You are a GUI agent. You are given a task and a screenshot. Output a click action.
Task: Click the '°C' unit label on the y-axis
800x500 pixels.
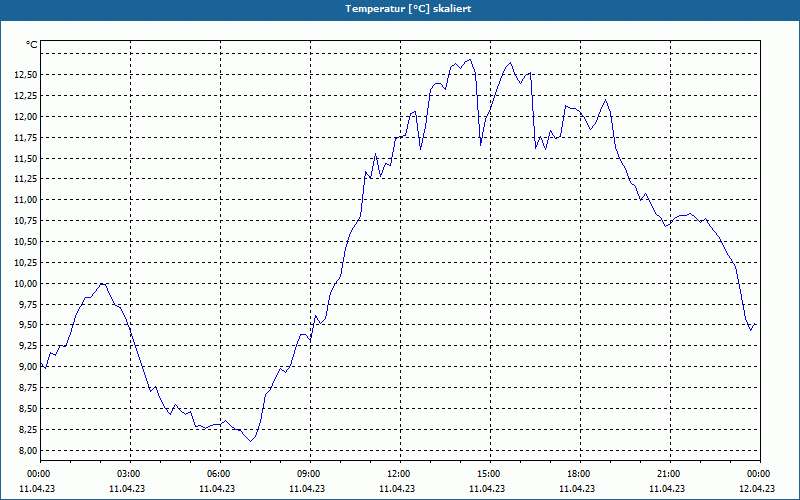(x=32, y=45)
